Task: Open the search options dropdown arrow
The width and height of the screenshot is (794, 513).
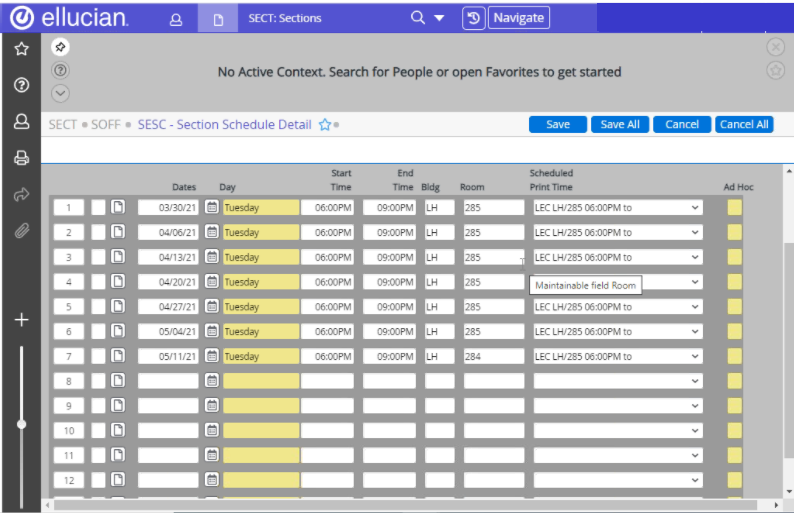Action: (x=439, y=18)
